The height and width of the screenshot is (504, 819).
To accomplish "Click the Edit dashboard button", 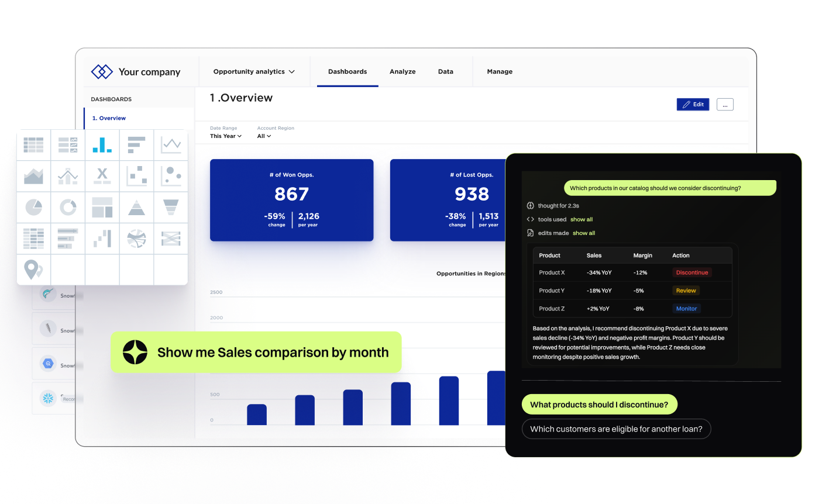I will tap(693, 104).
